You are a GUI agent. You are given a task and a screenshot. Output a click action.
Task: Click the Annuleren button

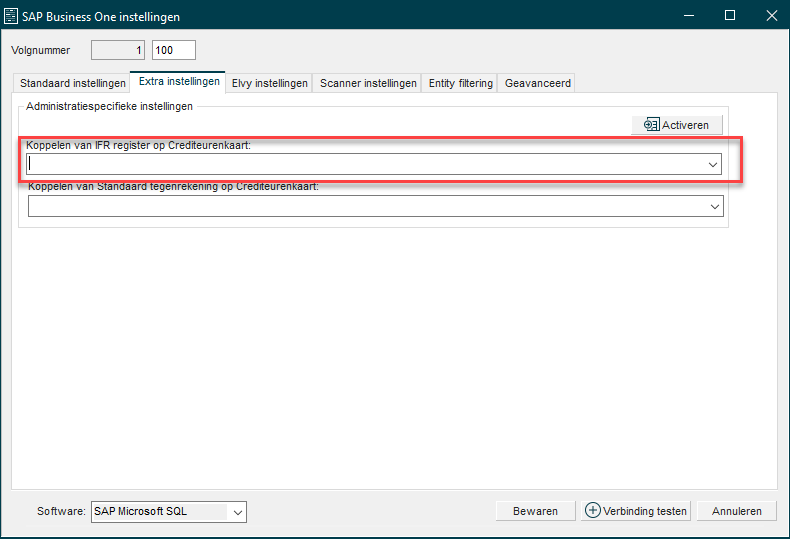(x=737, y=511)
